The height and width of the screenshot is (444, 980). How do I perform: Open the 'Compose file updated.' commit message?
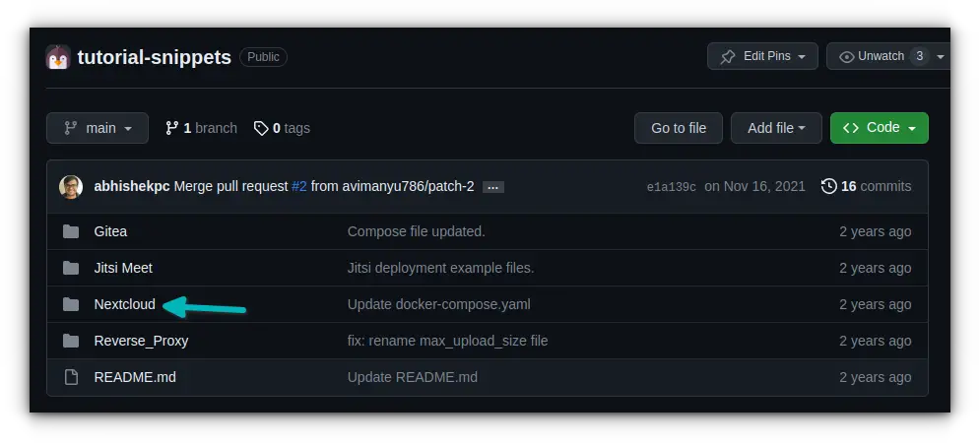[417, 231]
